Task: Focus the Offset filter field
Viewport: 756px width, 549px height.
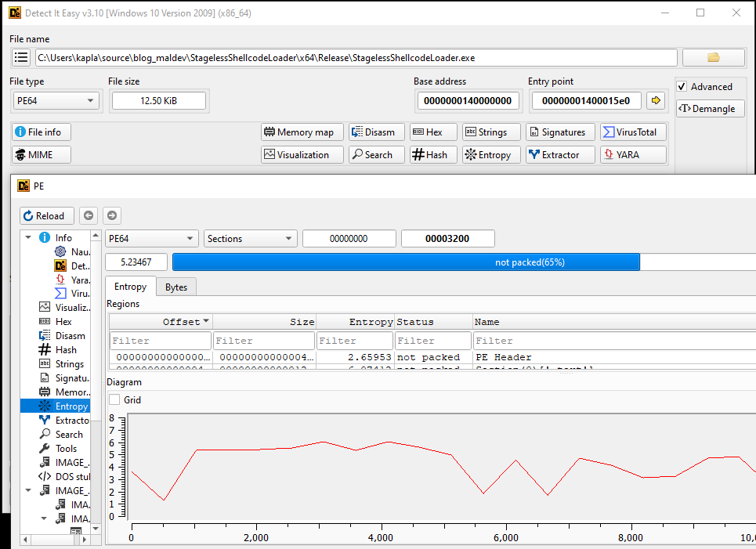Action: tap(161, 341)
